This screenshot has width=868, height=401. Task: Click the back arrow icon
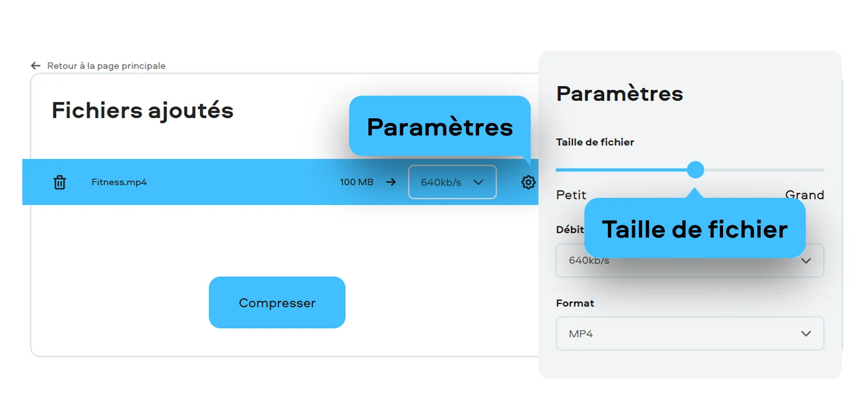36,66
